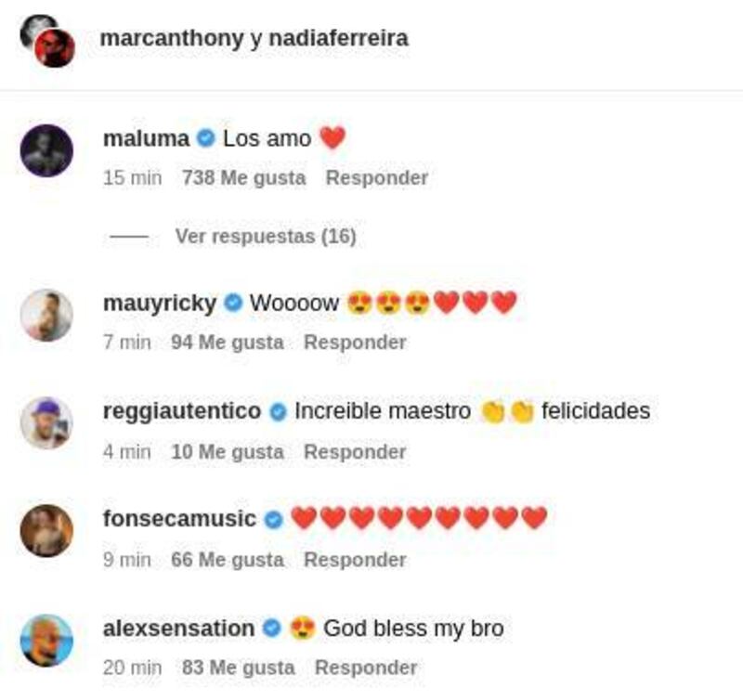The image size is (743, 700).
Task: Open the alexsensation username link
Action: coord(178,629)
